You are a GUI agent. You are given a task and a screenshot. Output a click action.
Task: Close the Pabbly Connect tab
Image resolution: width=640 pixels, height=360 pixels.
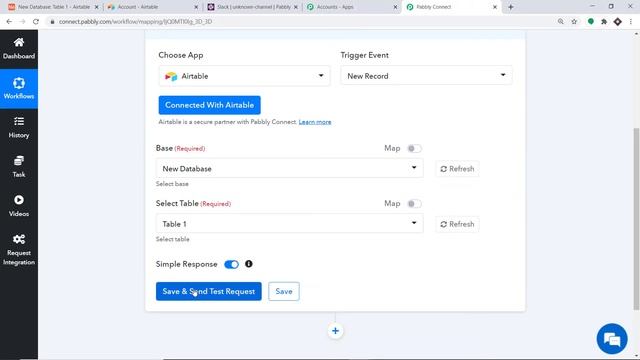pos(495,7)
